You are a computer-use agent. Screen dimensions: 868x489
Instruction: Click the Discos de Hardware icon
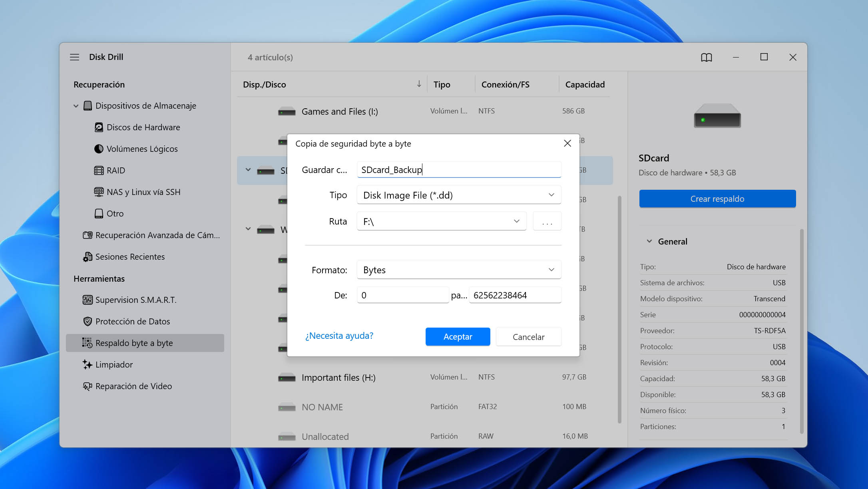pos(99,127)
